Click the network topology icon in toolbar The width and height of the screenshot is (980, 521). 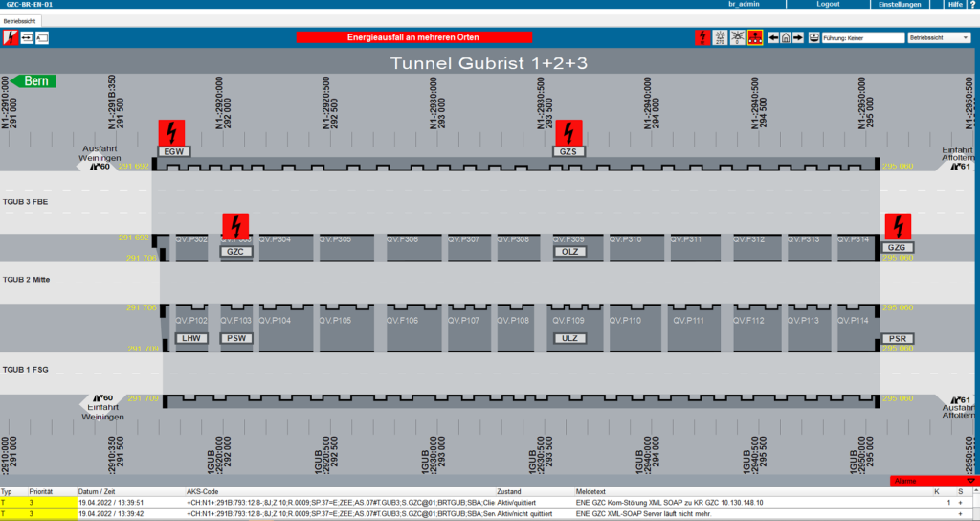coord(755,37)
